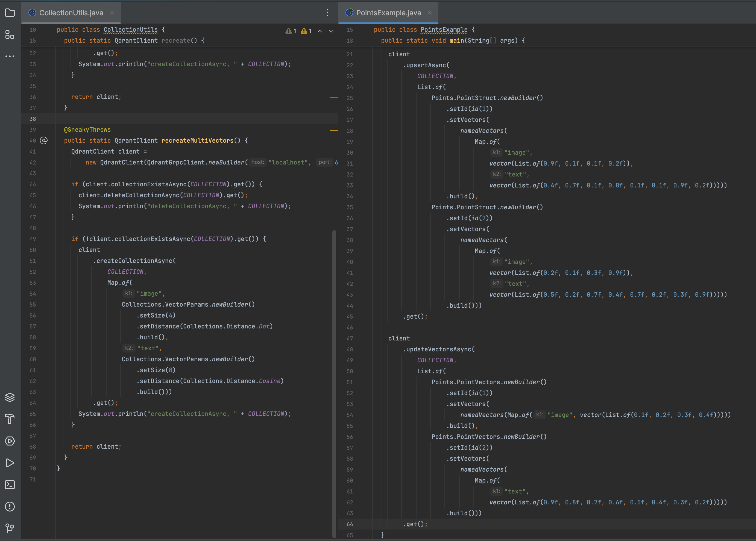The image size is (756, 541).
Task: Click the More tool windows ellipsis
Action: [x=10, y=56]
